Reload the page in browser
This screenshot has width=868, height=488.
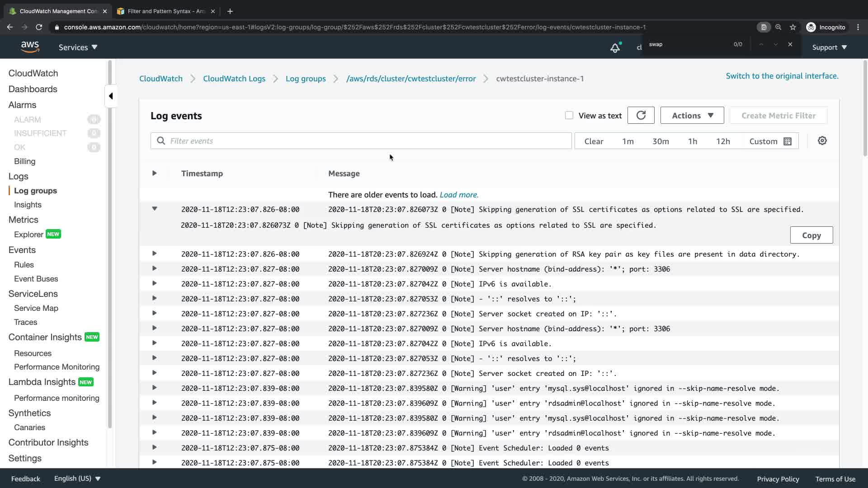pyautogui.click(x=39, y=27)
